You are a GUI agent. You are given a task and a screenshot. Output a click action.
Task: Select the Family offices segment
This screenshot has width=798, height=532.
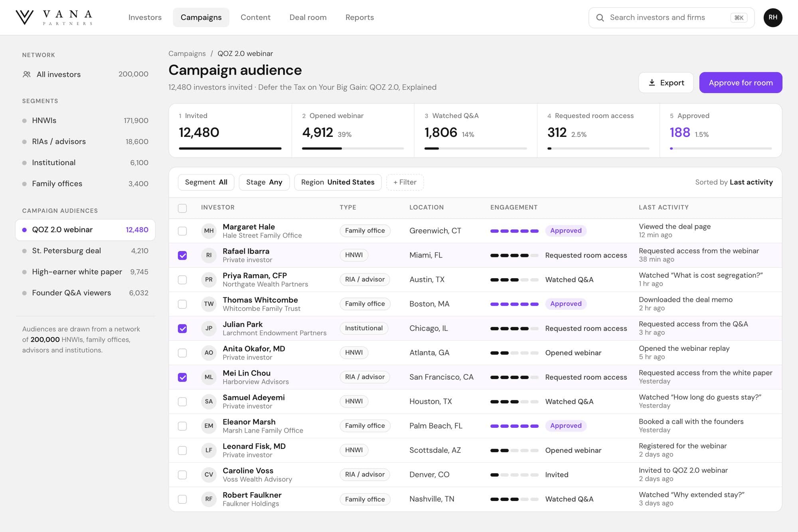[x=85, y=184]
